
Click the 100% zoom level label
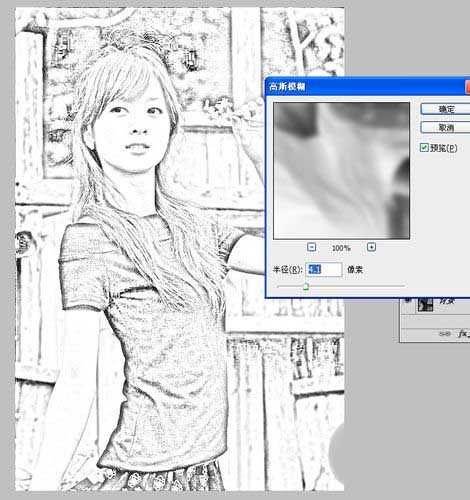341,248
